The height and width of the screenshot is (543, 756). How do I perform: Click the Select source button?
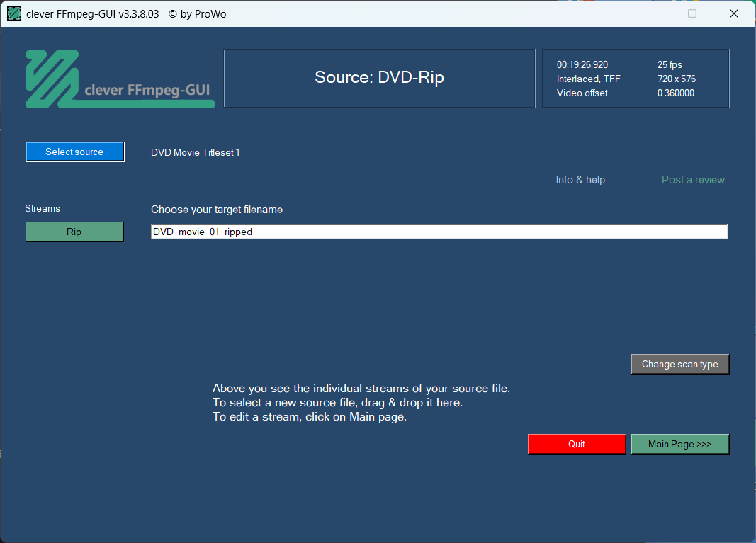coord(74,152)
